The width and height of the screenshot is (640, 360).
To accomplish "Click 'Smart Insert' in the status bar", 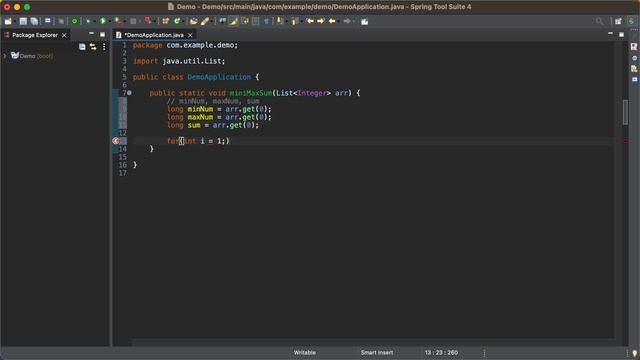I will pos(377,353).
